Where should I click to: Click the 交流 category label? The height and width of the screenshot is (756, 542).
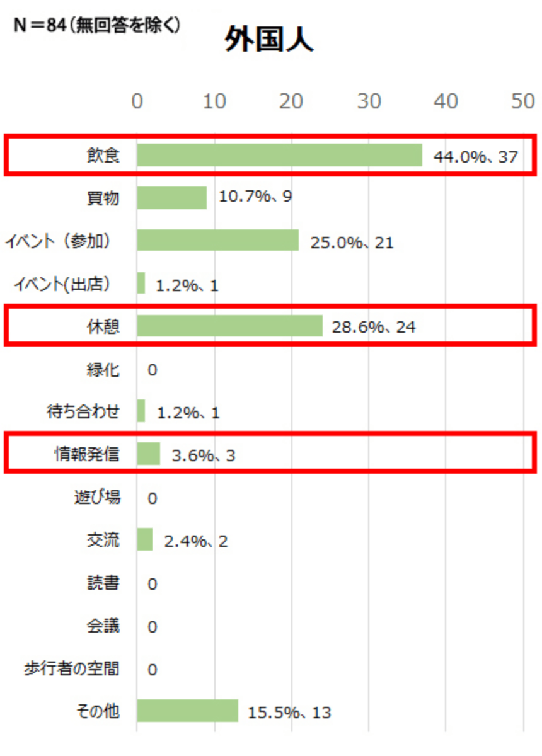(103, 541)
